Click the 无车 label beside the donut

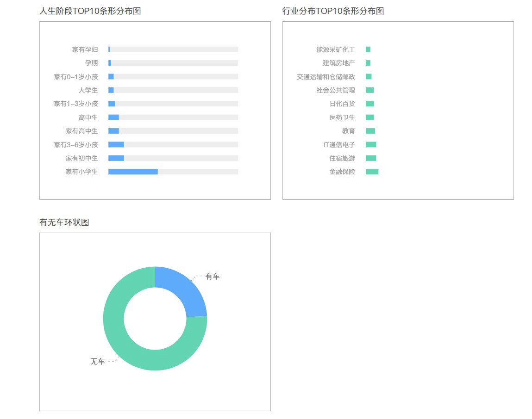point(97,361)
